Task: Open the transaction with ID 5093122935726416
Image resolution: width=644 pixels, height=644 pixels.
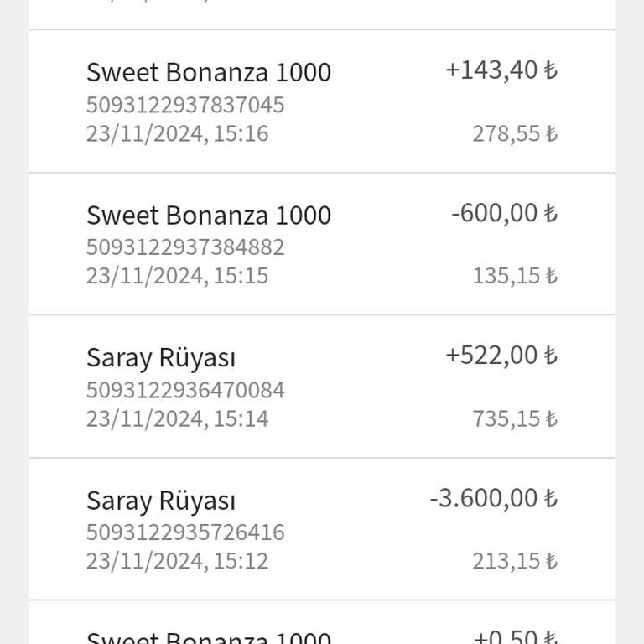Action: tap(185, 532)
